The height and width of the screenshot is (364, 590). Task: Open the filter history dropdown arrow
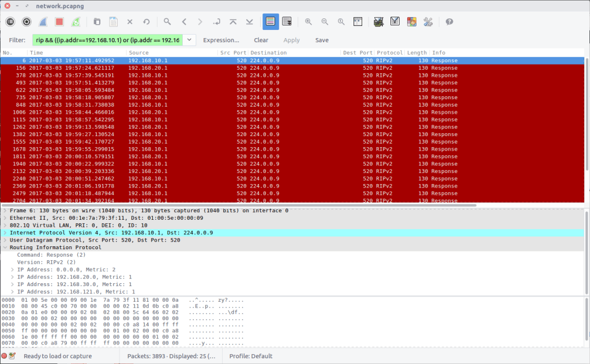(190, 40)
